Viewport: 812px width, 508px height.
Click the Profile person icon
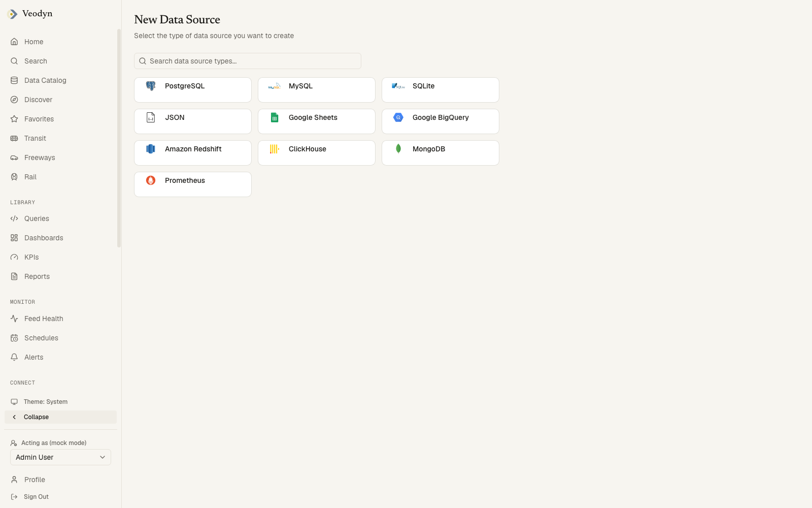tap(14, 480)
